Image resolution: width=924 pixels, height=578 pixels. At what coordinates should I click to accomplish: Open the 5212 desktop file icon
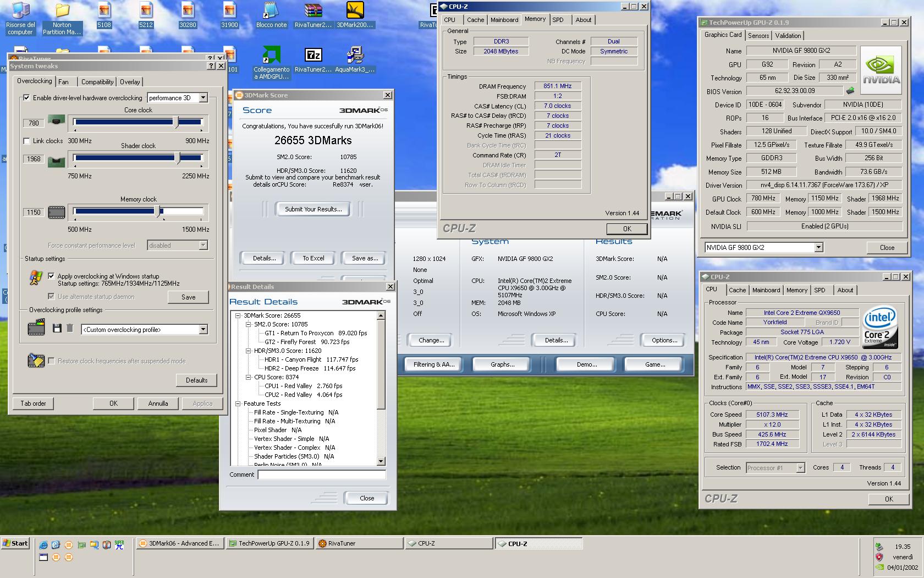(146, 15)
